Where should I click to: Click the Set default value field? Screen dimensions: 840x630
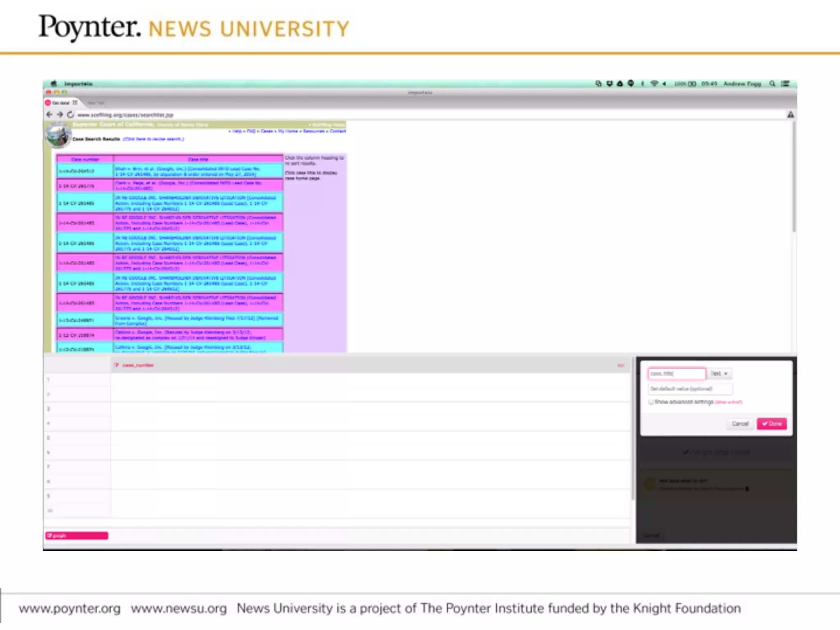pyautogui.click(x=689, y=388)
